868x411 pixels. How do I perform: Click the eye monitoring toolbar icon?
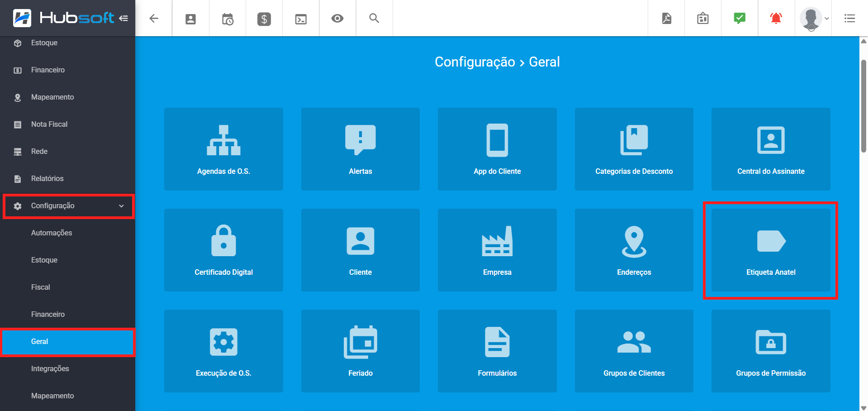337,18
